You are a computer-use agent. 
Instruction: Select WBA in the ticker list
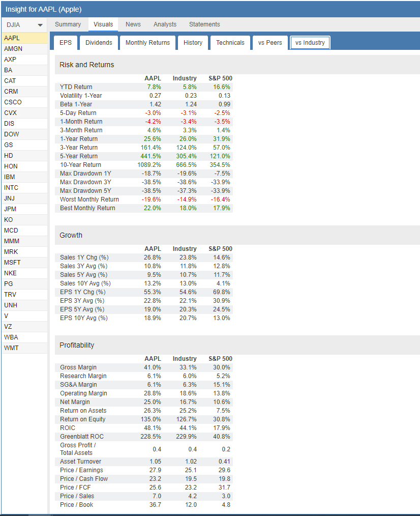click(x=24, y=337)
